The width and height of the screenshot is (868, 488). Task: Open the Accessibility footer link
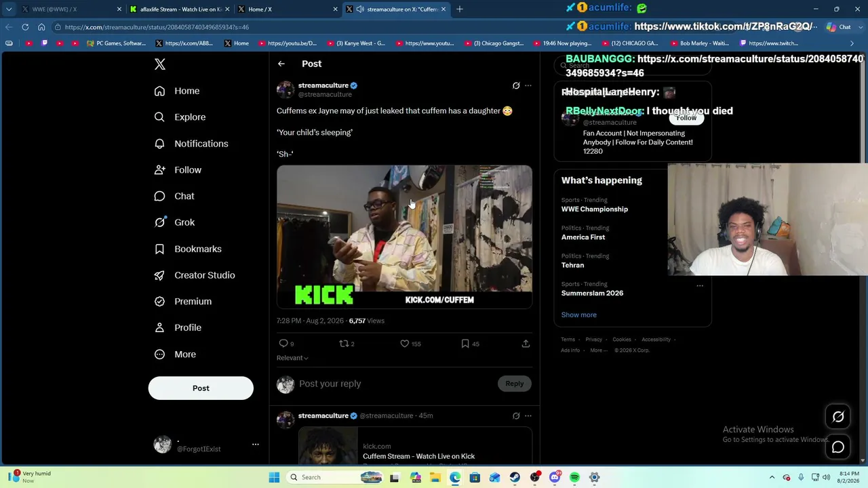656,340
